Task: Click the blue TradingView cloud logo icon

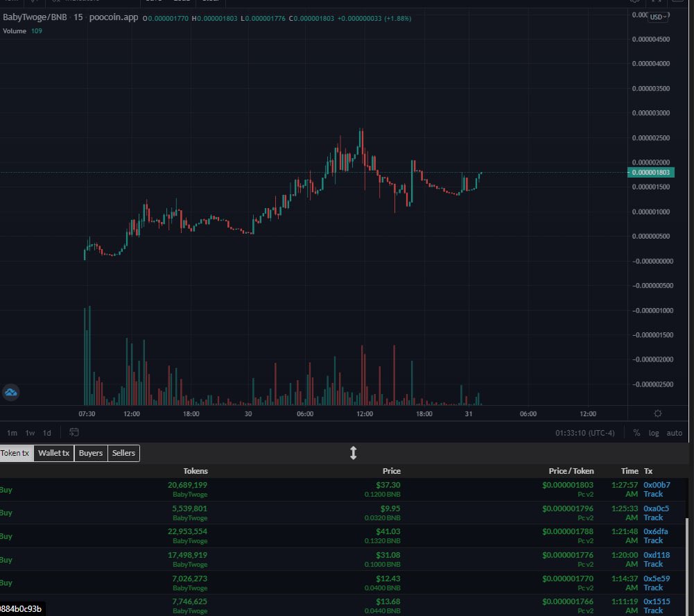Action: click(x=10, y=393)
